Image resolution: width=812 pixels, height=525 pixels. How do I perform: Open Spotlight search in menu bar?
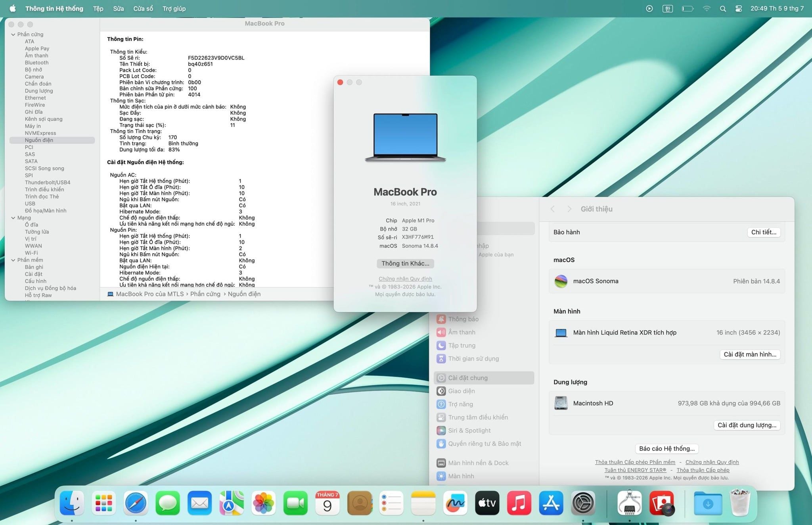723,8
